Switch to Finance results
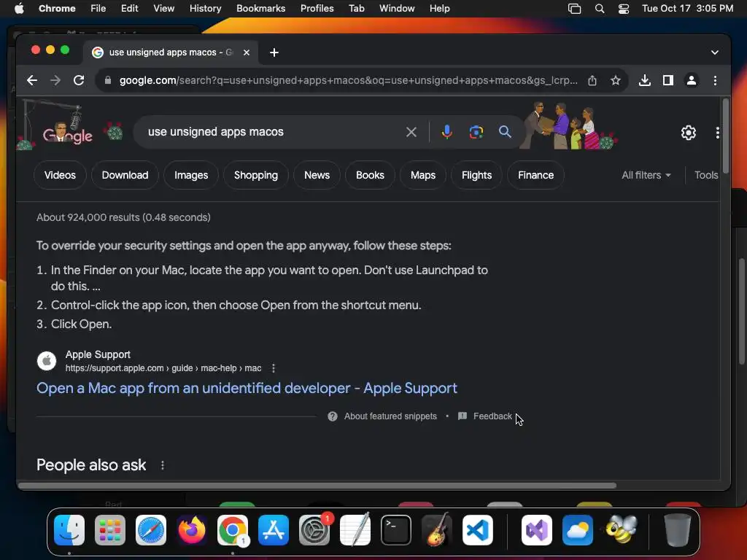 [535, 175]
